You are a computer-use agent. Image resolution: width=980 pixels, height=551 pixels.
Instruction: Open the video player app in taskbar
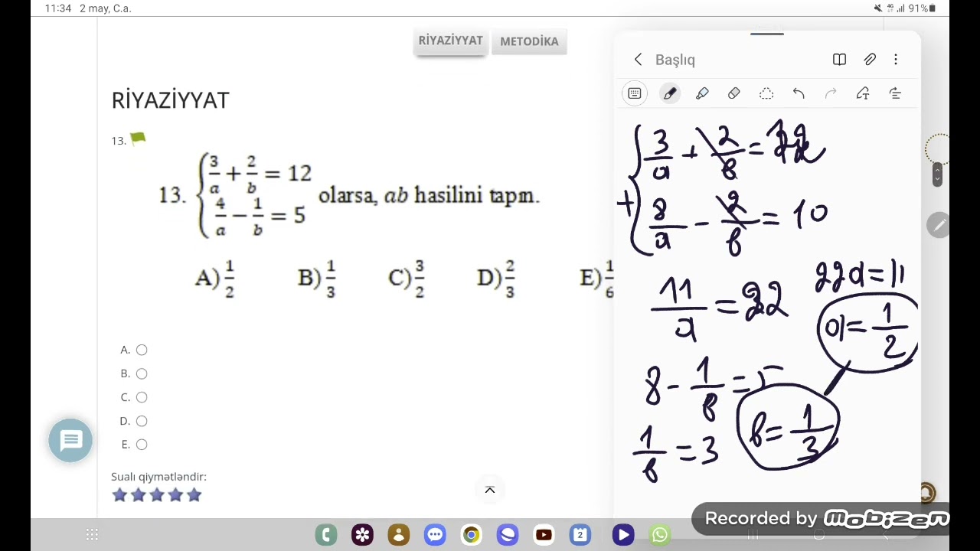(x=623, y=535)
